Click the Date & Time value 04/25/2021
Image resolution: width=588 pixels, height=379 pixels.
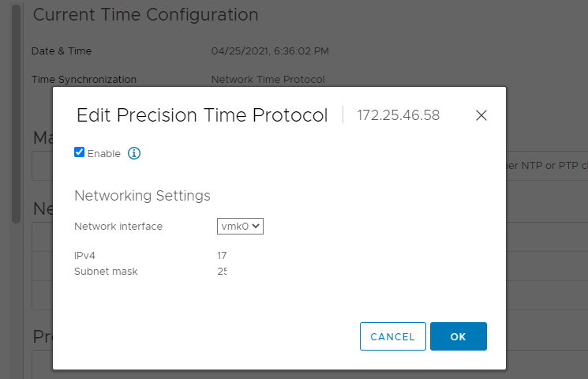(x=270, y=51)
